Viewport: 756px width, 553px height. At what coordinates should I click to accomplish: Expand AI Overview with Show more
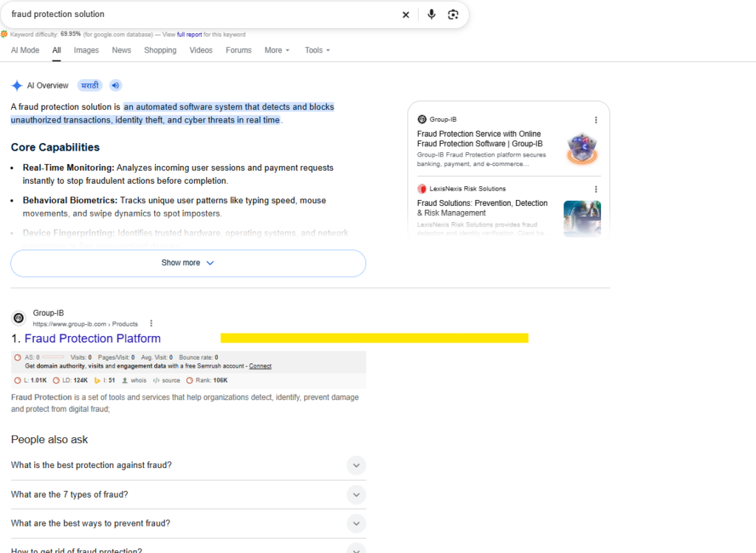click(x=188, y=264)
